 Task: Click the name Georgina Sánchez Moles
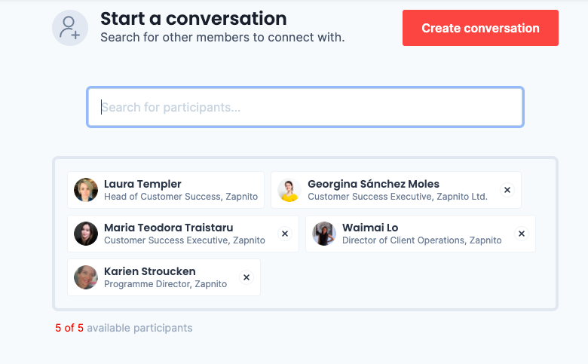coord(373,184)
